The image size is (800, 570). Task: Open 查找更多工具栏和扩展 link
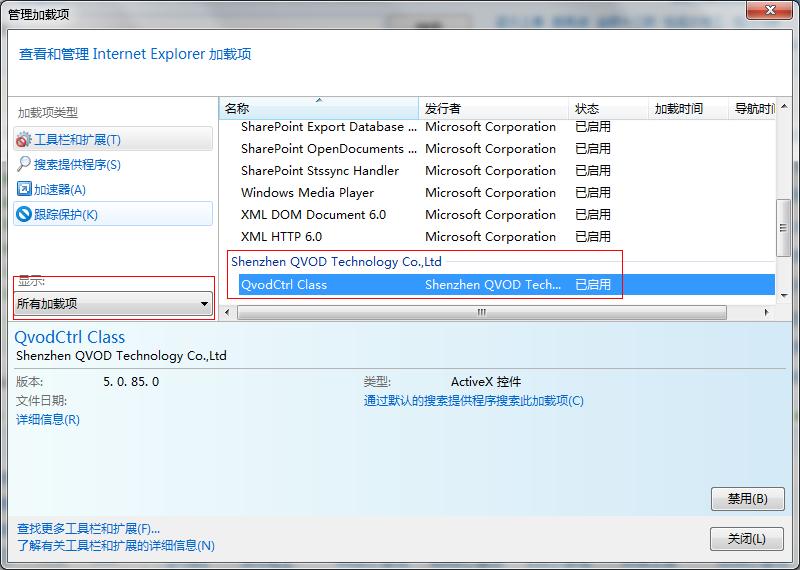pos(88,528)
